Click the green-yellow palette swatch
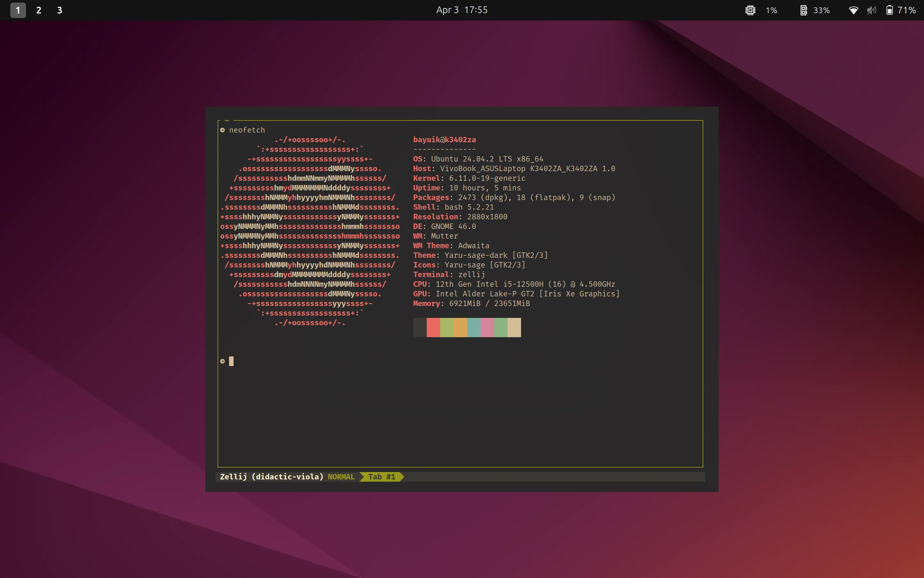 (x=447, y=327)
